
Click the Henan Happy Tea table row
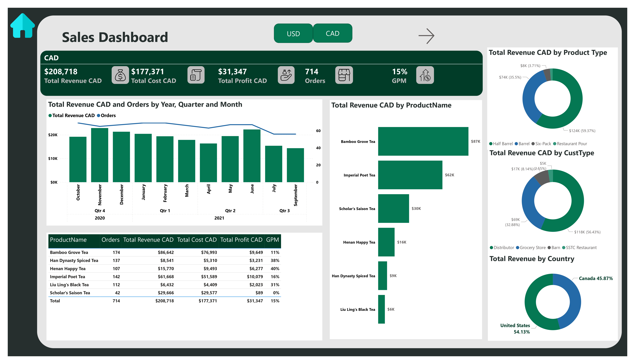[x=164, y=269]
